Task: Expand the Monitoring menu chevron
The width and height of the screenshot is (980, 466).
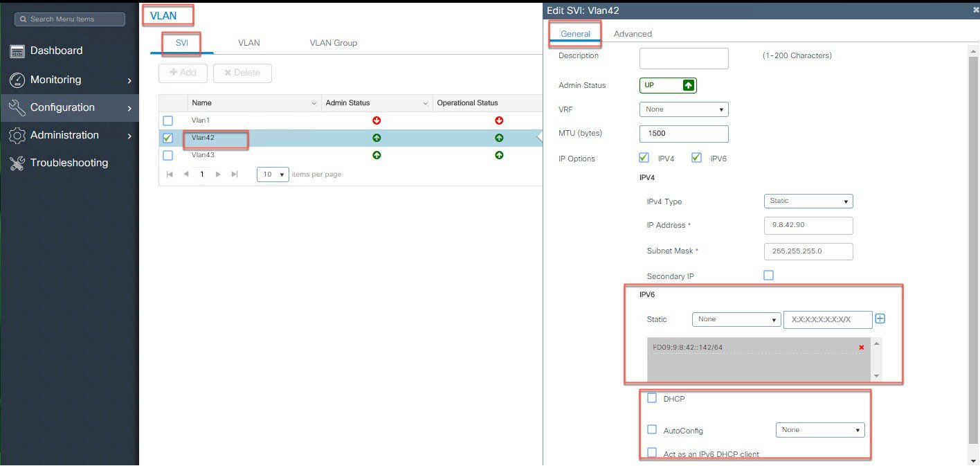Action: 129,80
